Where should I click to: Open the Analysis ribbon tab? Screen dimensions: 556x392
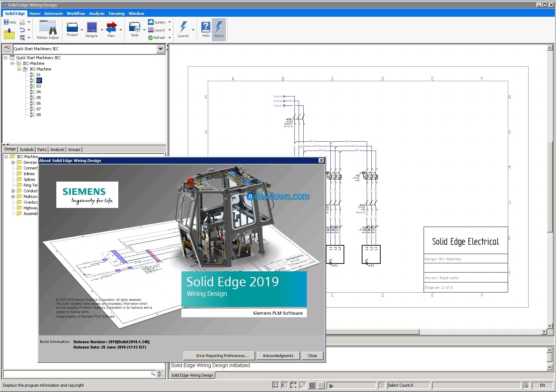[x=97, y=14]
